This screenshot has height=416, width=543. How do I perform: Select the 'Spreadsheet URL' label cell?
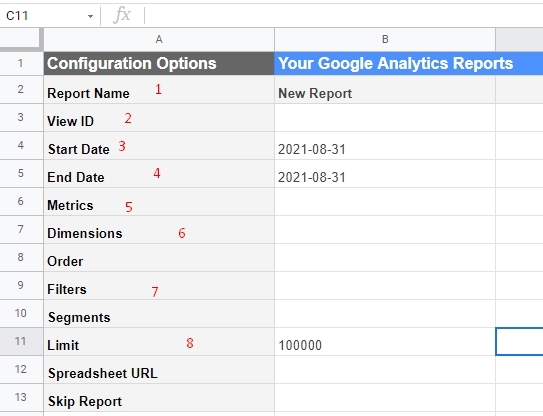tap(159, 369)
